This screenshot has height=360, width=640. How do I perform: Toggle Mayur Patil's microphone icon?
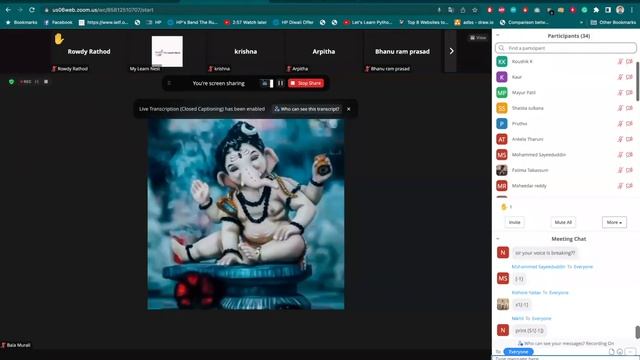tap(620, 92)
